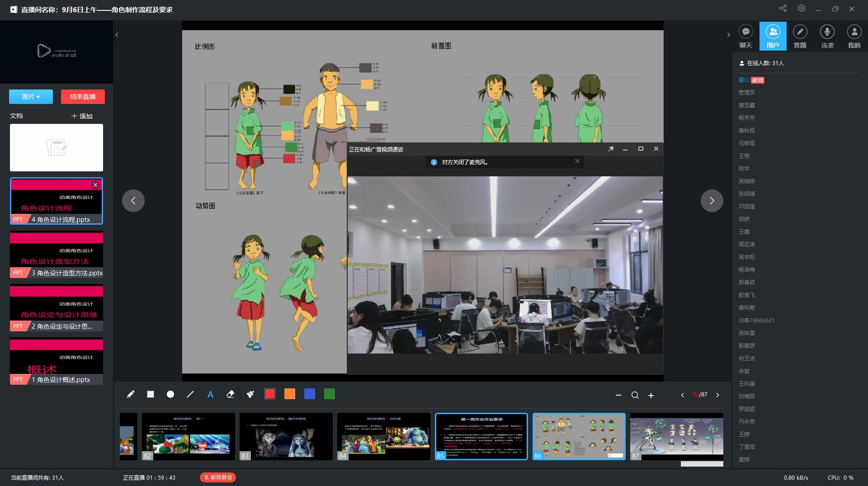Select the rectangle shape tool

[x=151, y=394]
